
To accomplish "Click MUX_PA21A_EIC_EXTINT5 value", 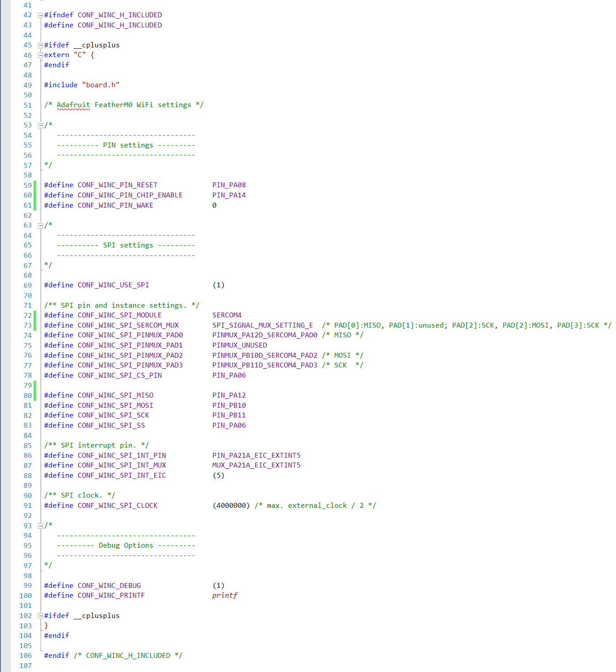I will coord(257,465).
